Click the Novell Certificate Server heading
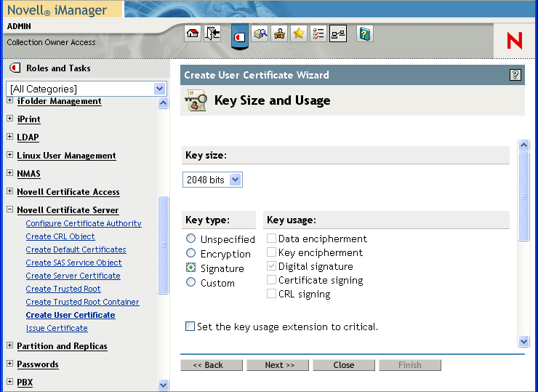538x392 pixels. pyautogui.click(x=68, y=209)
